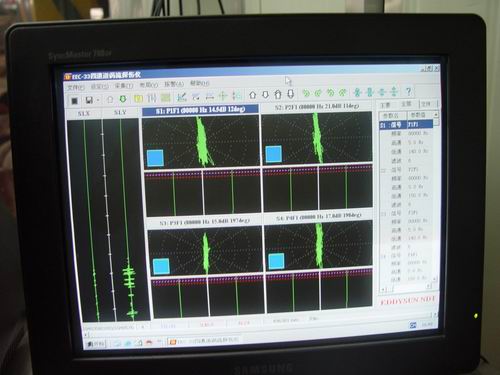Click the first green rotate icon
The image size is (500, 375).
tap(306, 93)
